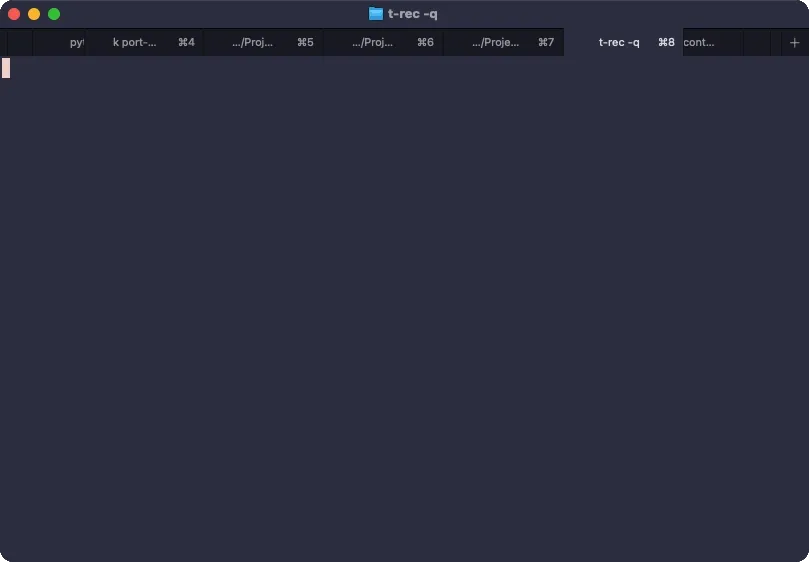
Task: Switch to the 'cont...' tab
Action: pos(713,42)
